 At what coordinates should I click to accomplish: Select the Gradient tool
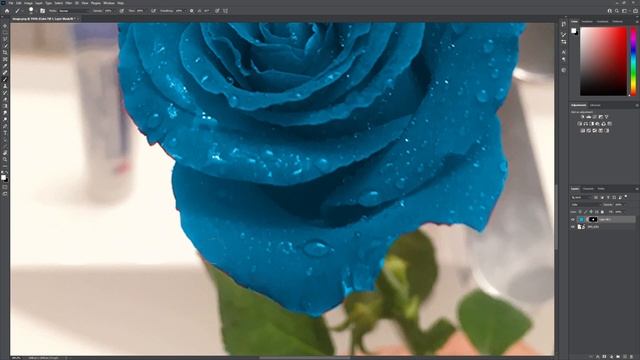tap(5, 106)
